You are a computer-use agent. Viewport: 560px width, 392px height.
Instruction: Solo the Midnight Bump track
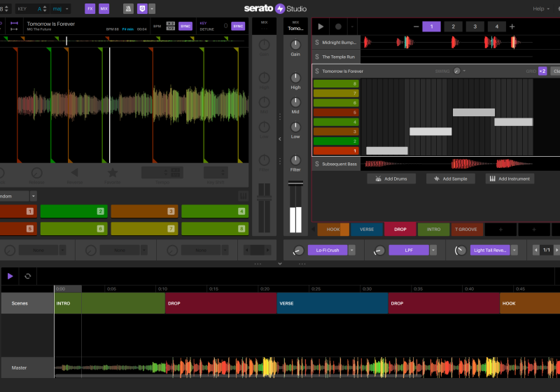point(317,42)
